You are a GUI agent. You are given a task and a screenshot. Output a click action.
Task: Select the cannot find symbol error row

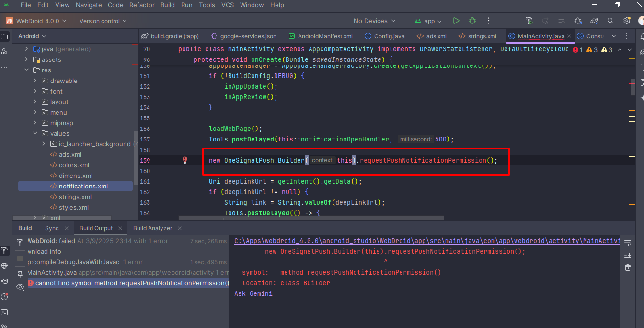[127, 283]
